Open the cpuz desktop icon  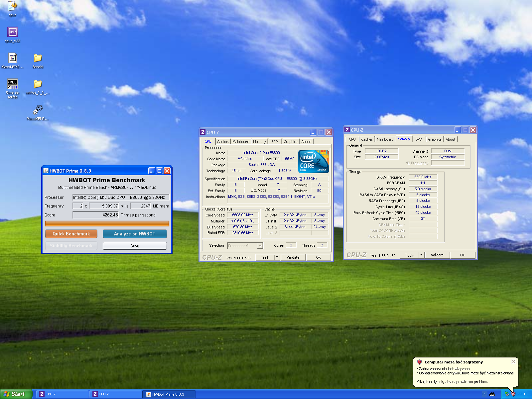click(x=12, y=6)
